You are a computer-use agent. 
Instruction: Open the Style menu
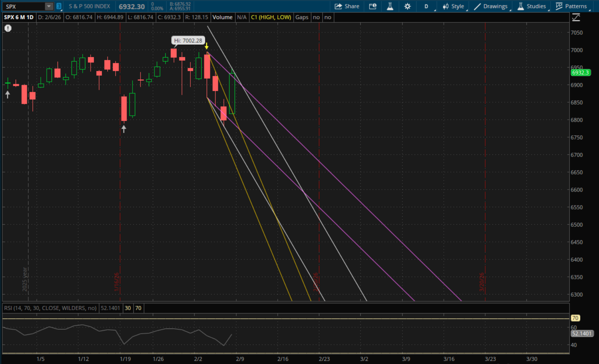coord(453,6)
